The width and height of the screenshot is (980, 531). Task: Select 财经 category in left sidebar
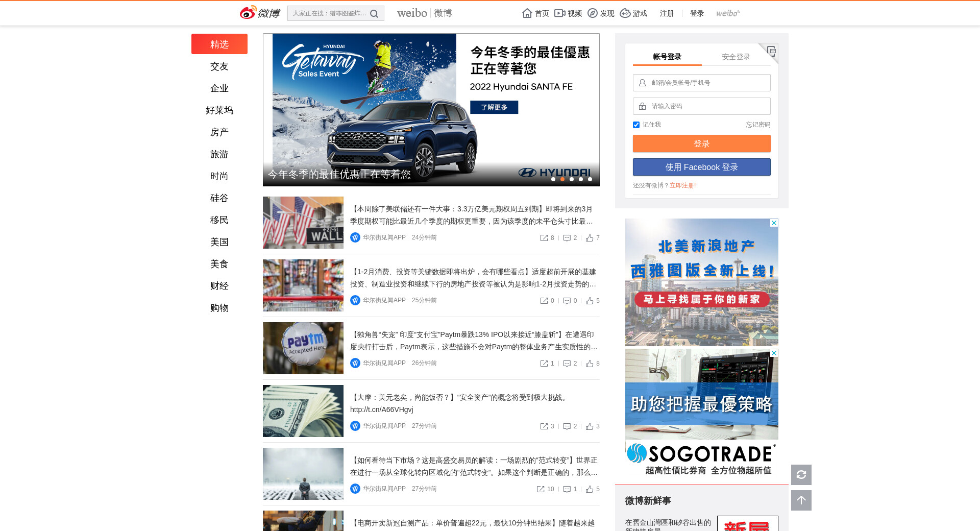pos(219,286)
